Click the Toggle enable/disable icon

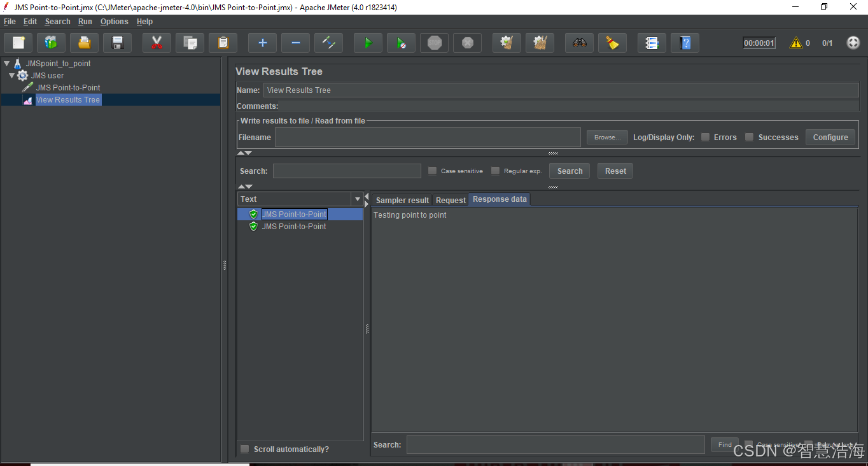(x=329, y=43)
